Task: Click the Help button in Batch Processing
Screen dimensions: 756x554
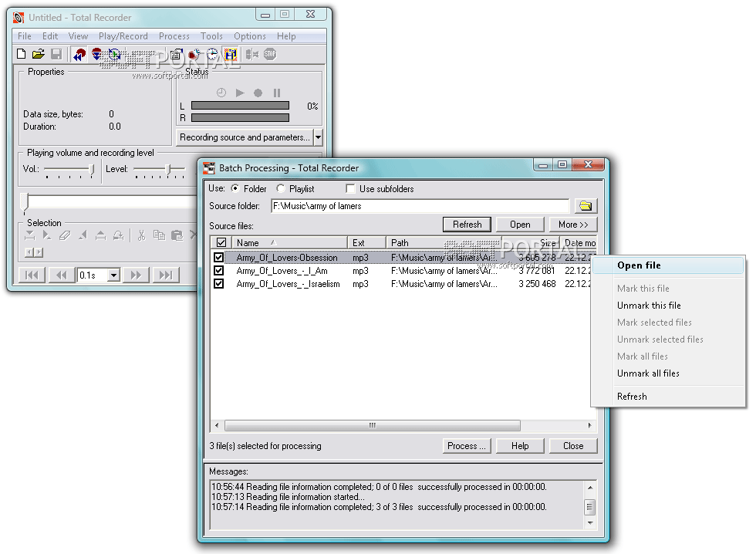Action: [x=520, y=446]
